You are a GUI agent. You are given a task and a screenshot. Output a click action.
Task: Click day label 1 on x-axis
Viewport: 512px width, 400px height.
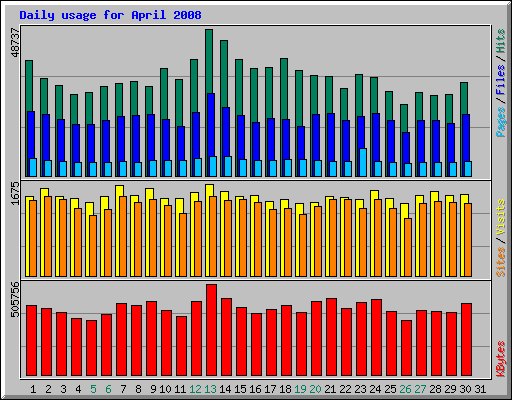33,389
